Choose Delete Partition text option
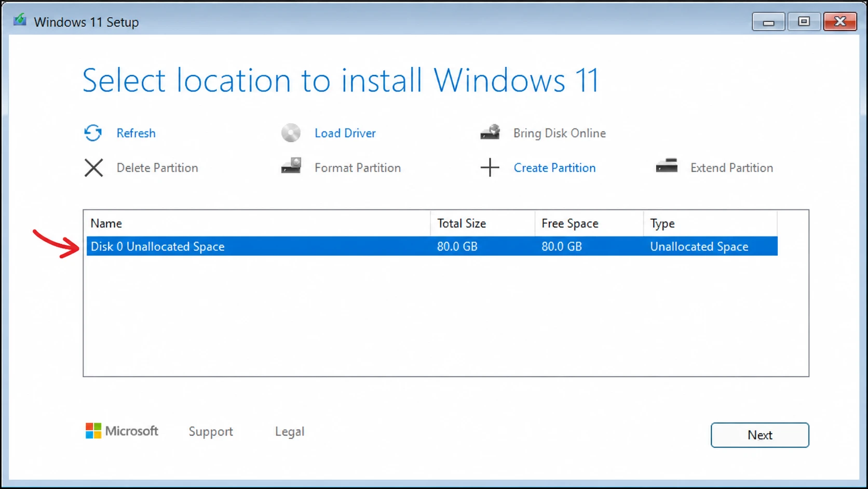This screenshot has width=868, height=489. [x=157, y=168]
